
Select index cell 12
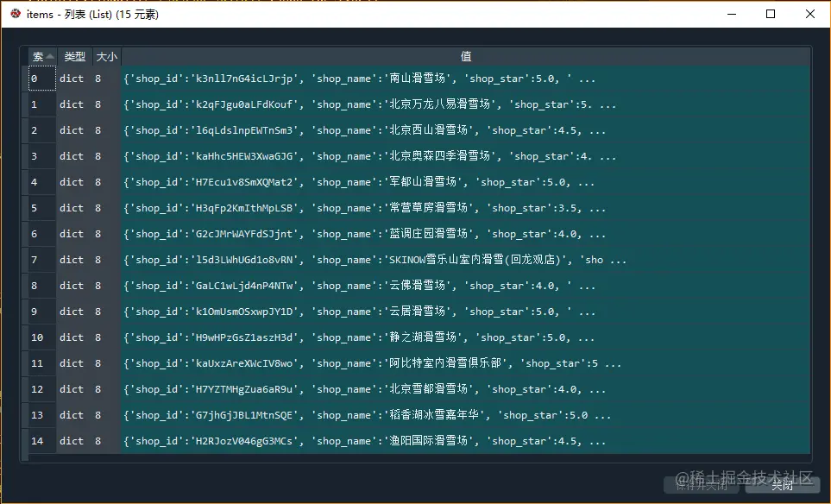coord(42,389)
